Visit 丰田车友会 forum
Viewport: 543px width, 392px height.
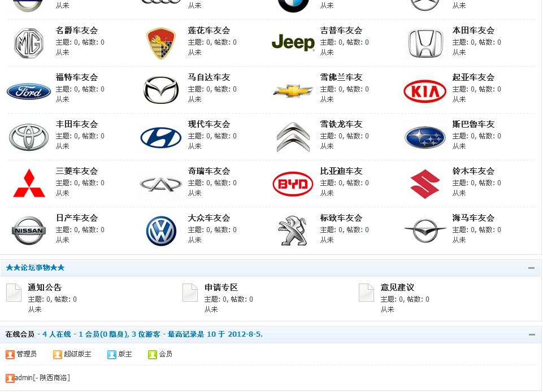[x=77, y=124]
